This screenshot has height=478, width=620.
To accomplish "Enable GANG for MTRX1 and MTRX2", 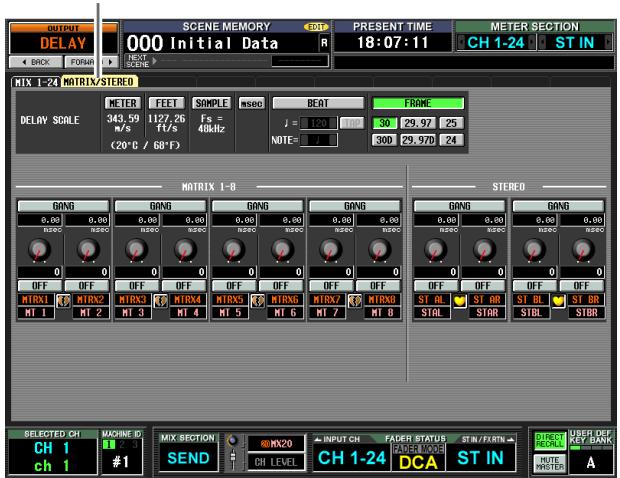I will point(63,206).
